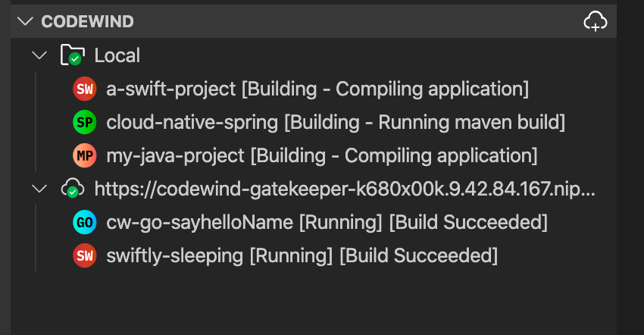Click the SW icon of swiftly-sleeping
Image resolution: width=644 pixels, height=335 pixels.
[85, 255]
